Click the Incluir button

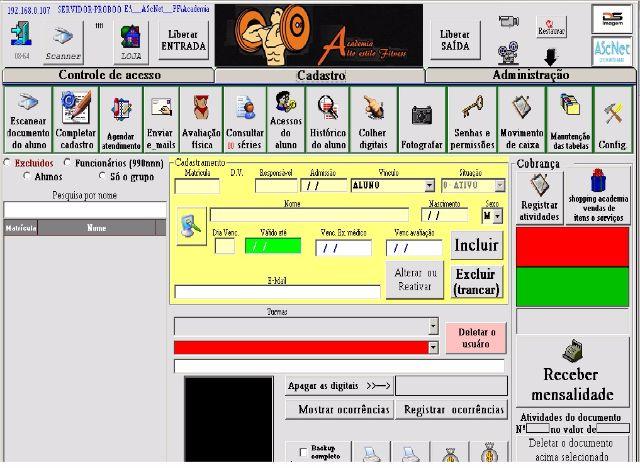click(477, 245)
